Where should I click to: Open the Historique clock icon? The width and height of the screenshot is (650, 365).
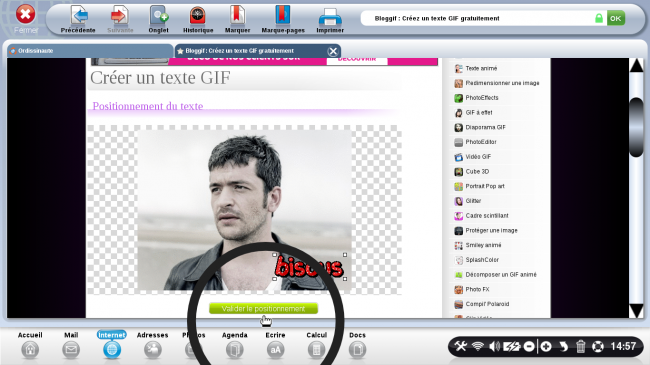click(x=198, y=15)
